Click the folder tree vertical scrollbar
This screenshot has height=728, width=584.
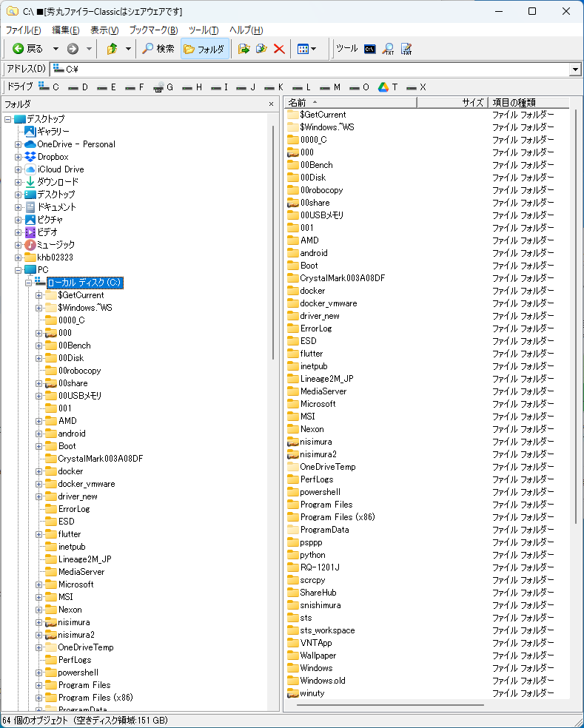(272, 241)
